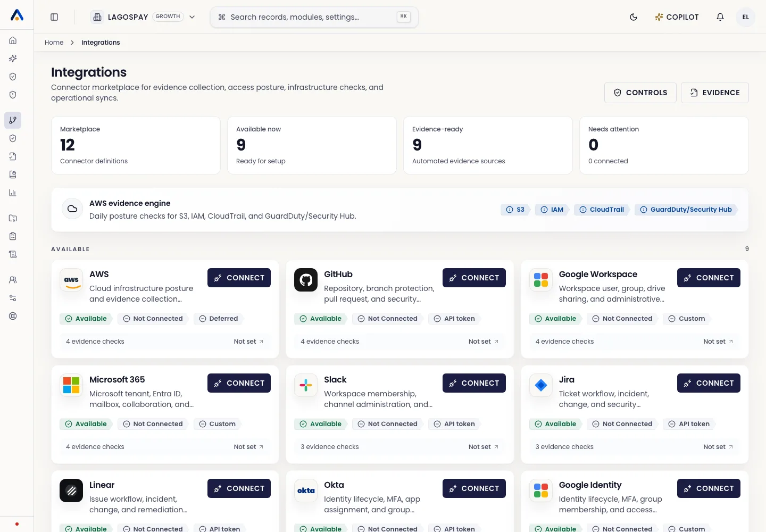Image resolution: width=766 pixels, height=532 pixels.
Task: Click the AWS logo on the AWS card
Action: pos(71,280)
